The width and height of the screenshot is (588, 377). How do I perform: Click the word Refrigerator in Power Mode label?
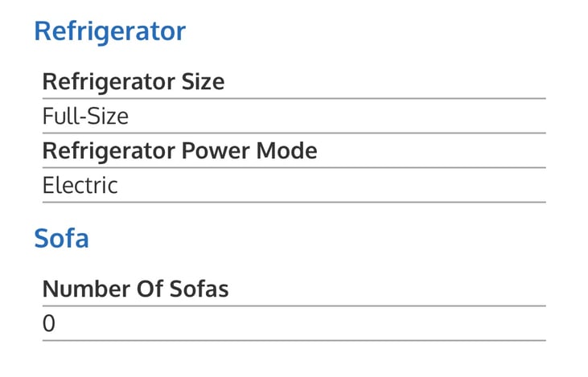click(109, 151)
